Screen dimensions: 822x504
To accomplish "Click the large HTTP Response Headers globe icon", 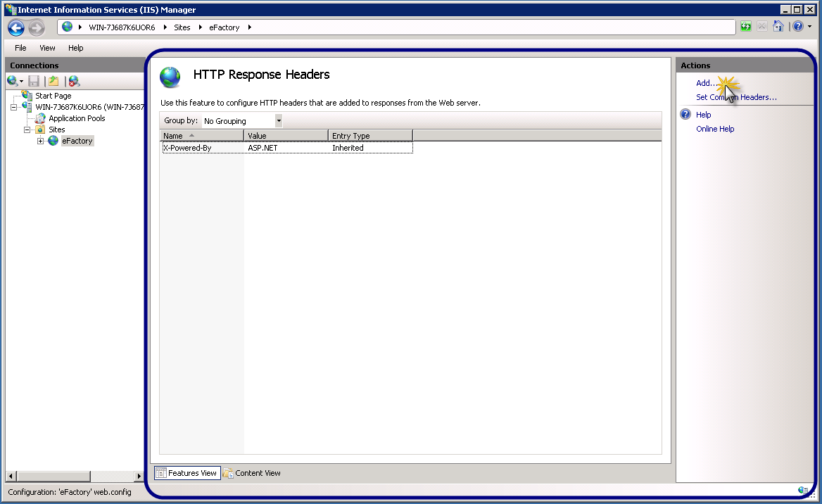I will pos(170,77).
